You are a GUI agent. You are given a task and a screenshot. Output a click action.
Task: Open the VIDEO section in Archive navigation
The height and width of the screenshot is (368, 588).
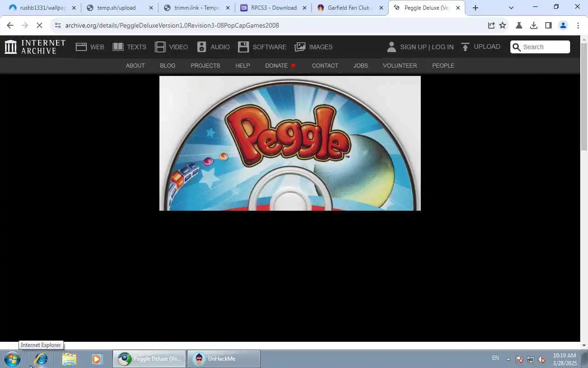coord(171,47)
